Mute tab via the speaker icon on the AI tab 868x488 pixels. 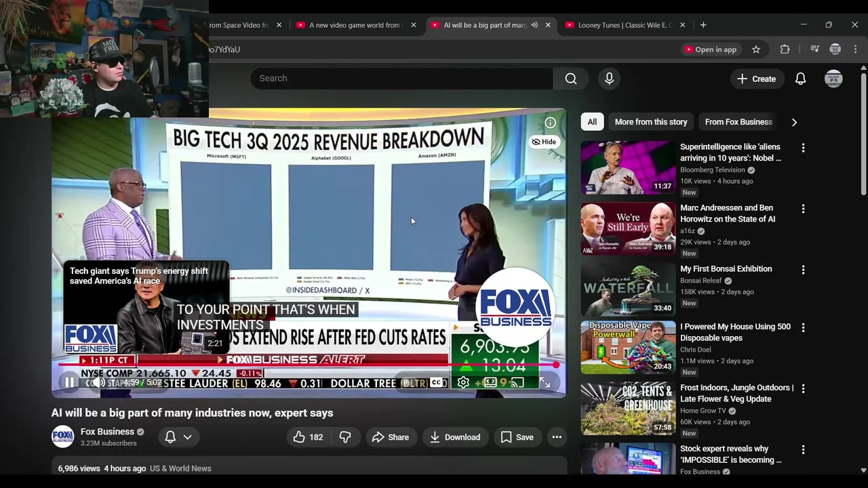pyautogui.click(x=534, y=25)
